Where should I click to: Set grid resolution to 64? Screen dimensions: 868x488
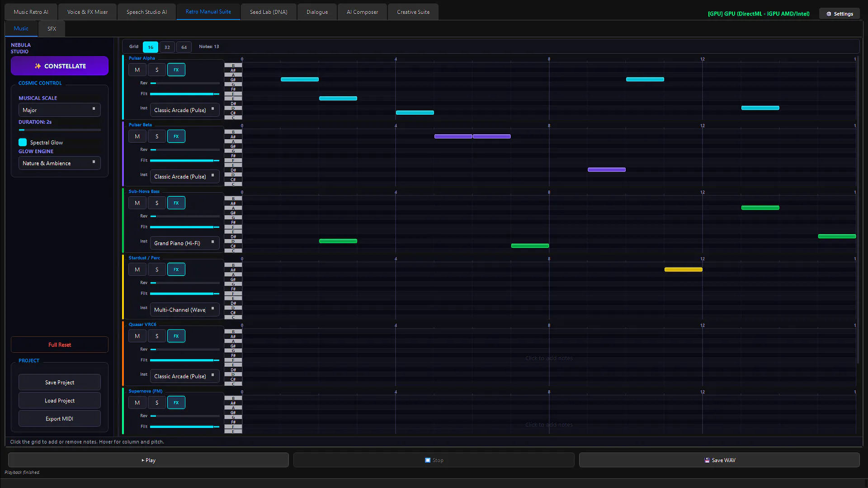[184, 47]
